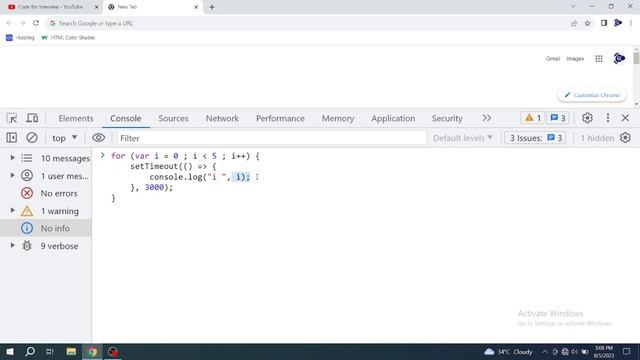Select the 10 messages list row
The width and height of the screenshot is (640, 360).
pyautogui.click(x=46, y=158)
